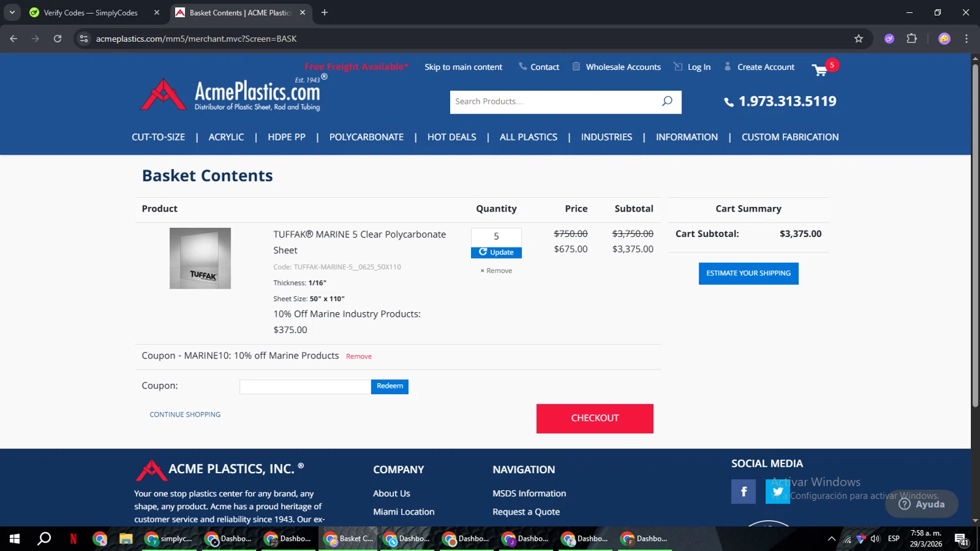Show hidden system tray icons chevron
Image resolution: width=980 pixels, height=551 pixels.
pos(831,539)
